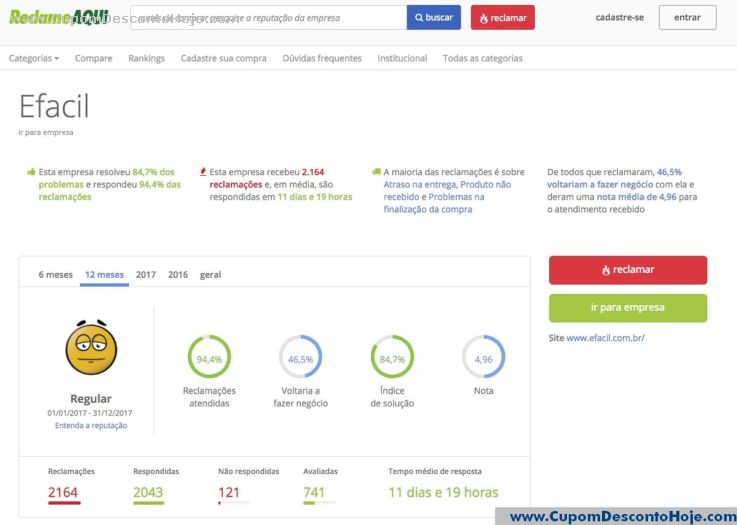Select the 2016 tab

(178, 274)
